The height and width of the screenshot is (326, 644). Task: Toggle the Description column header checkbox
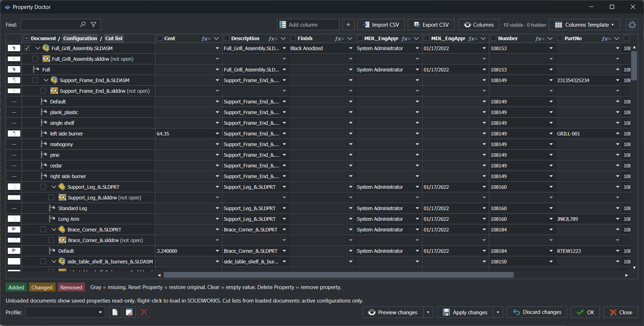tap(226, 38)
